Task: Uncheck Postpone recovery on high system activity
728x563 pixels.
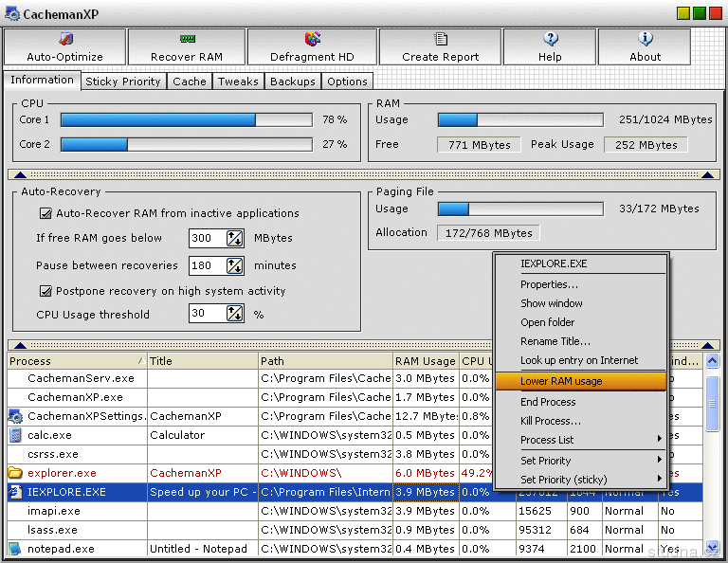Action: click(45, 291)
